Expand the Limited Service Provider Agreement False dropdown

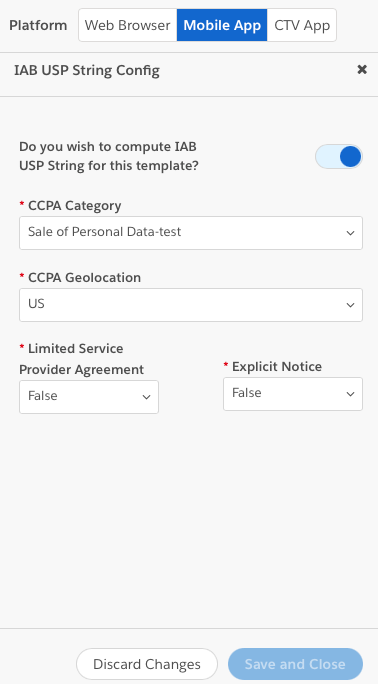[89, 397]
